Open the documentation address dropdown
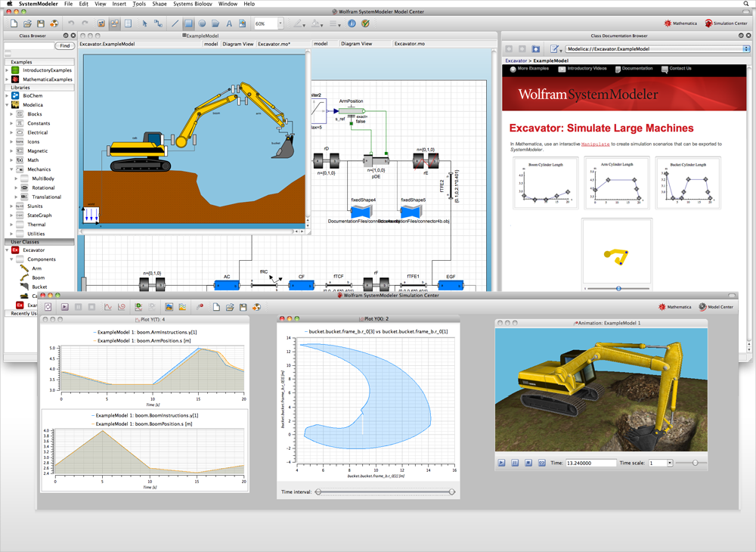This screenshot has width=756, height=552. [746, 48]
